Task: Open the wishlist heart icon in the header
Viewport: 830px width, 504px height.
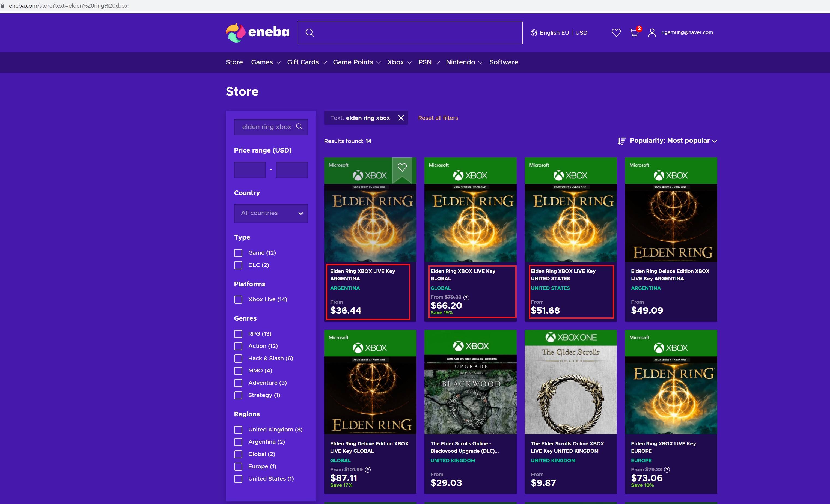Action: coord(616,33)
